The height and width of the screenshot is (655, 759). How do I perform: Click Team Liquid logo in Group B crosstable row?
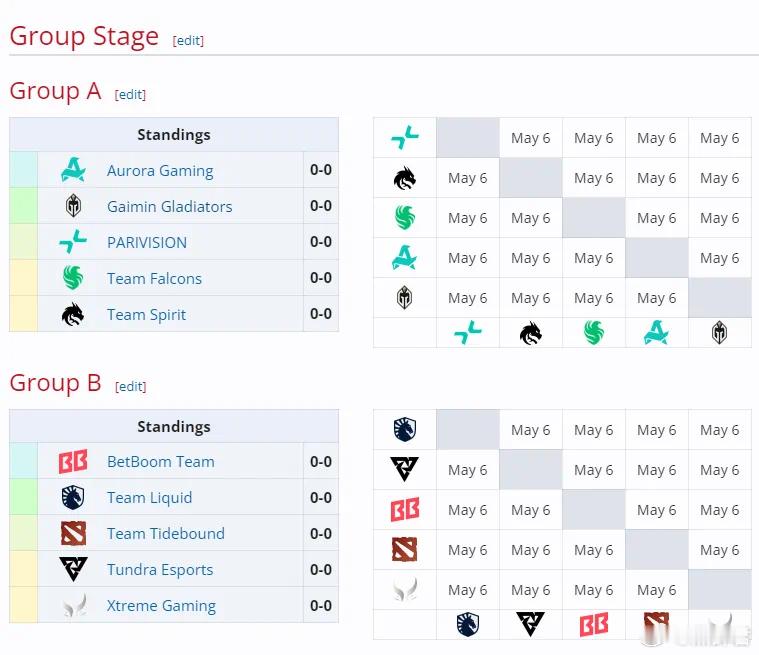tap(405, 429)
